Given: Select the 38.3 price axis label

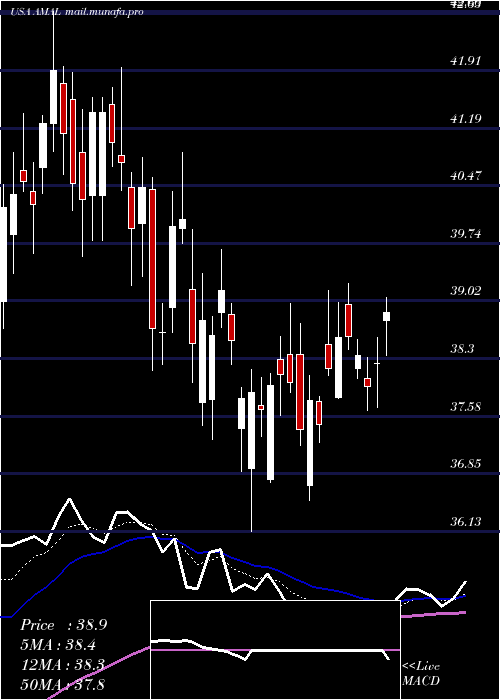Looking at the screenshot, I should [462, 349].
